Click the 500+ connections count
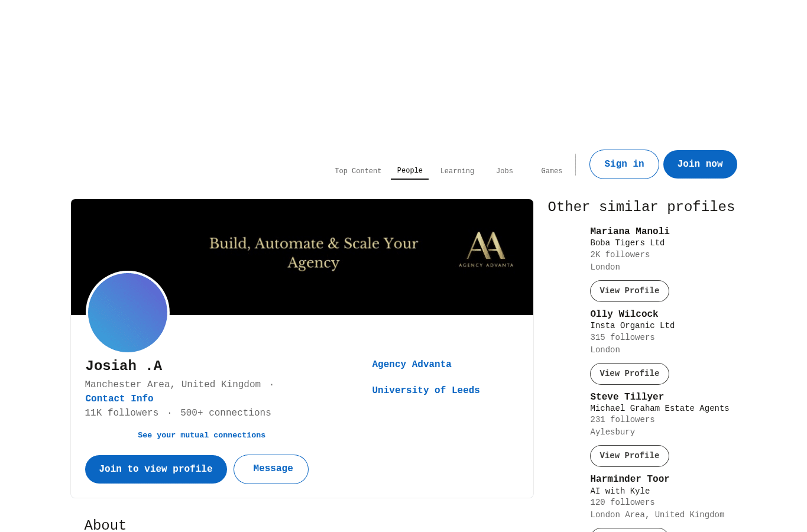The height and width of the screenshot is (532, 807). 226,413
